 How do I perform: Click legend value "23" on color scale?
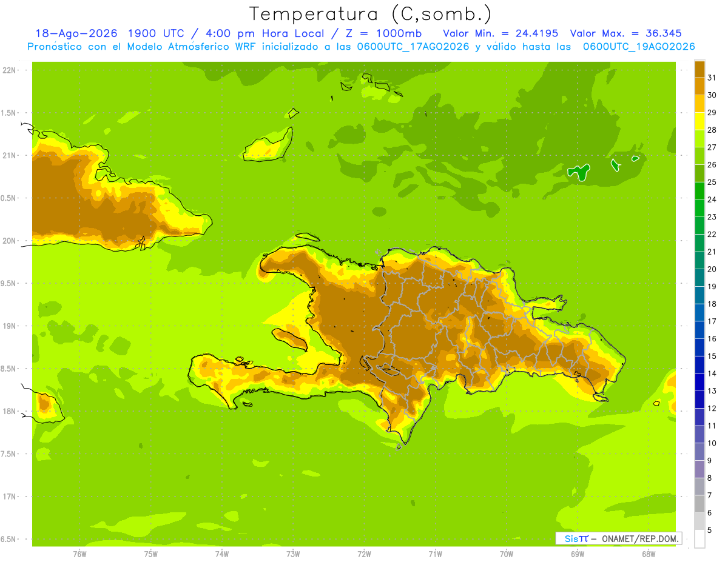coord(712,216)
